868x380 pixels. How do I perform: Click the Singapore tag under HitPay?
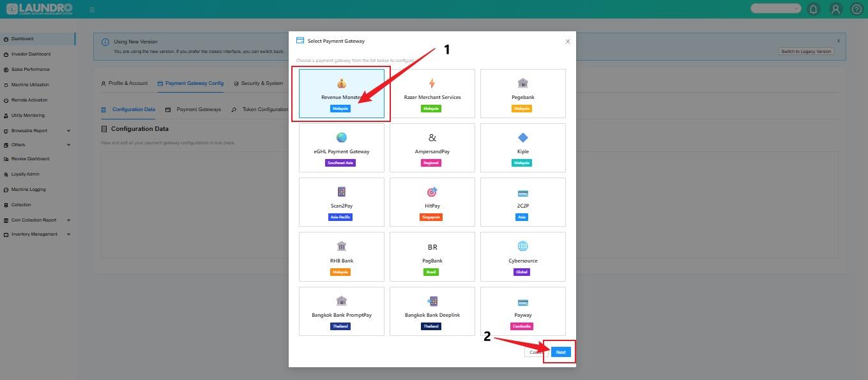click(431, 217)
